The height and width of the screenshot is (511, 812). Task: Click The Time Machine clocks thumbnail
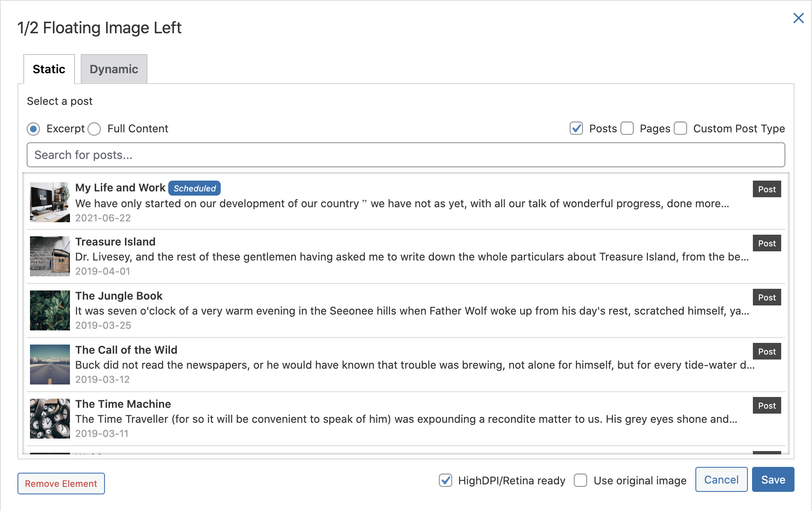[50, 418]
